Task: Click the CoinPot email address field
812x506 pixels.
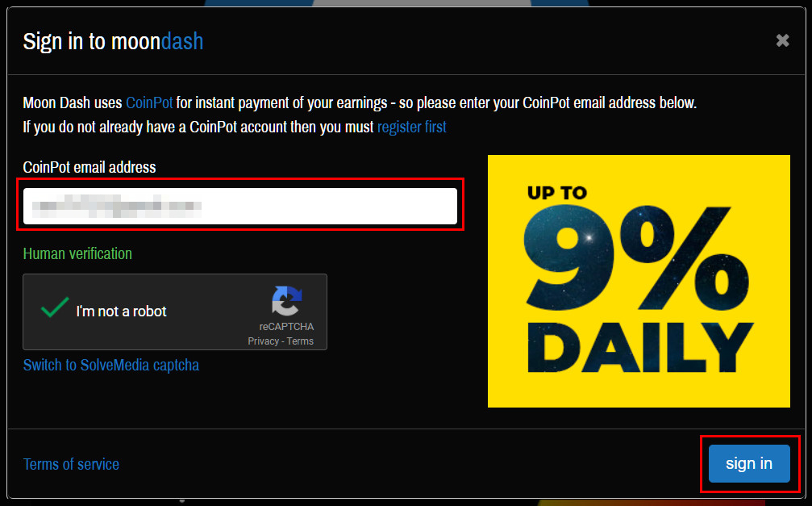Action: click(x=240, y=206)
